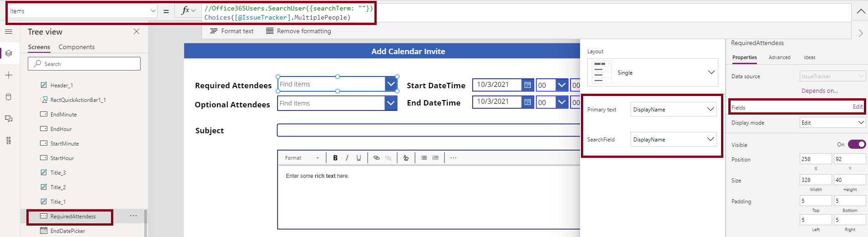
Task: Open the Data icon in left sidebar
Action: 9,97
